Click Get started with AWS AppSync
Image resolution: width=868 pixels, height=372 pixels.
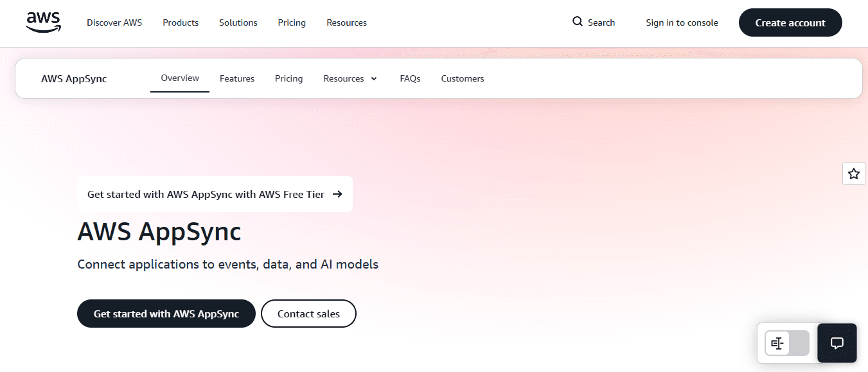click(x=166, y=314)
